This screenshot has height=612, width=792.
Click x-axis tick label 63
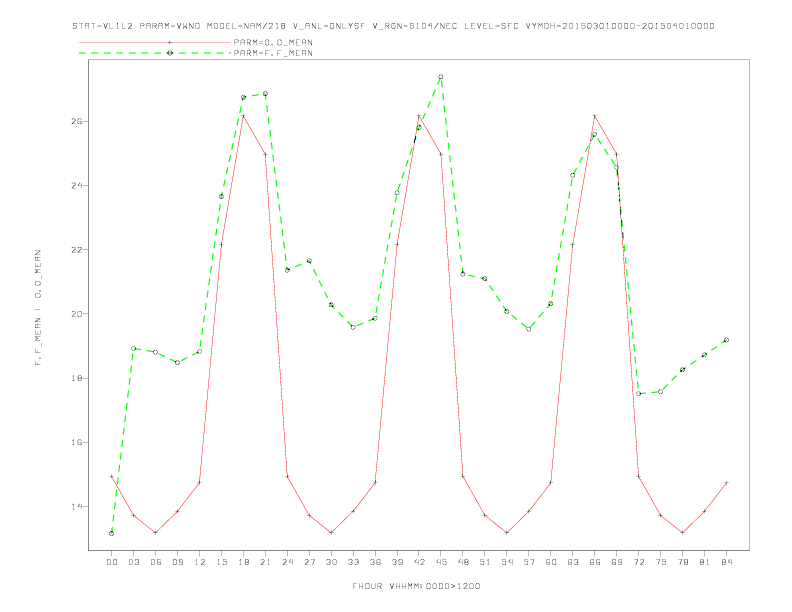[573, 562]
